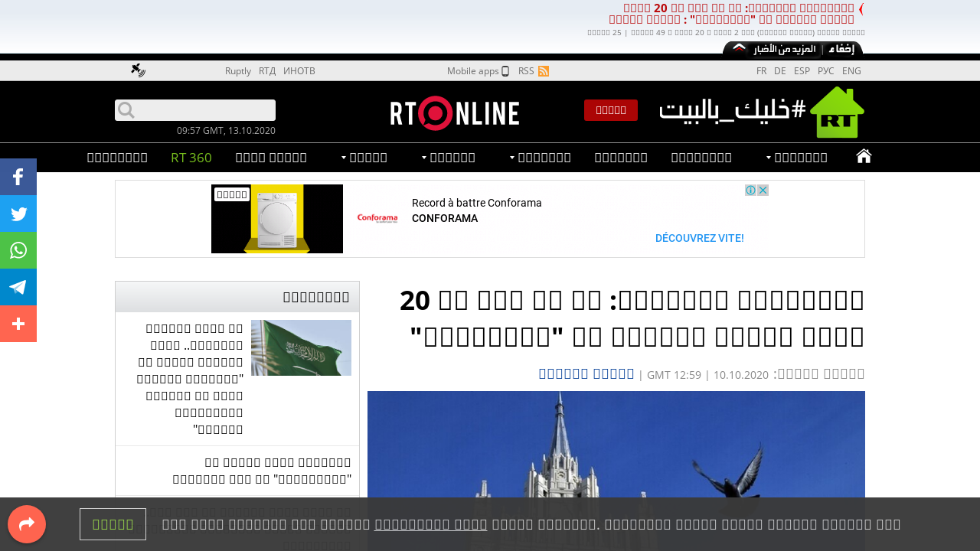
Task: Click المزيد من الأخبار more news button
Action: click(x=784, y=49)
